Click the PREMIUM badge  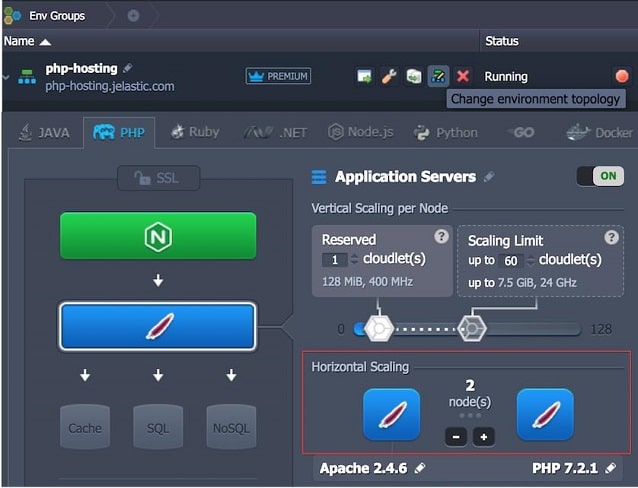pos(278,76)
